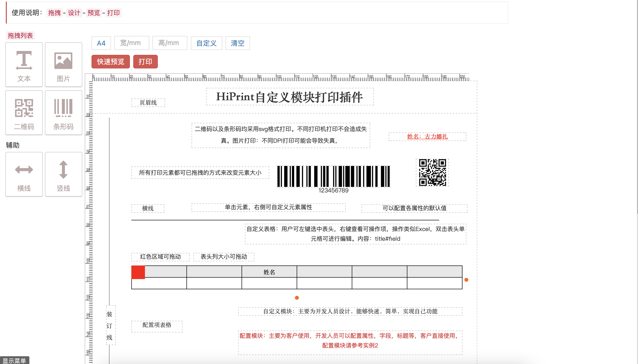Click the red drag handle of table
Screen dimensions: 638x364
coord(138,272)
